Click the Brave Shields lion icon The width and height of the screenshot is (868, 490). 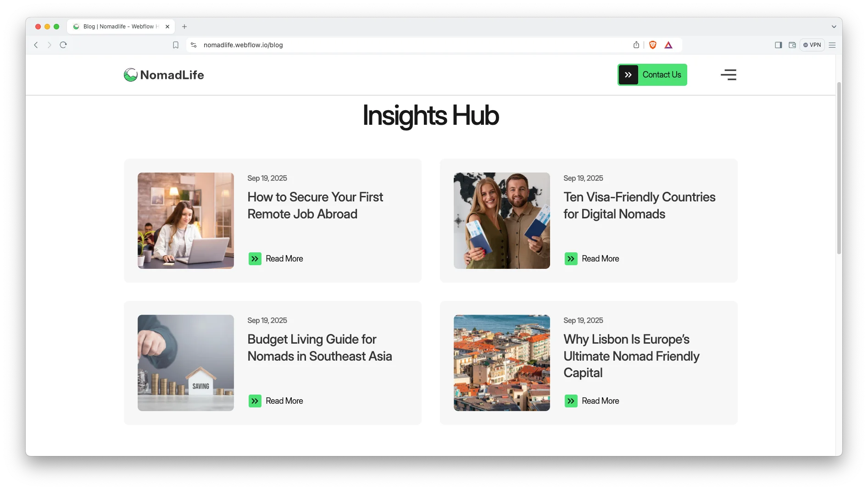[x=653, y=45]
